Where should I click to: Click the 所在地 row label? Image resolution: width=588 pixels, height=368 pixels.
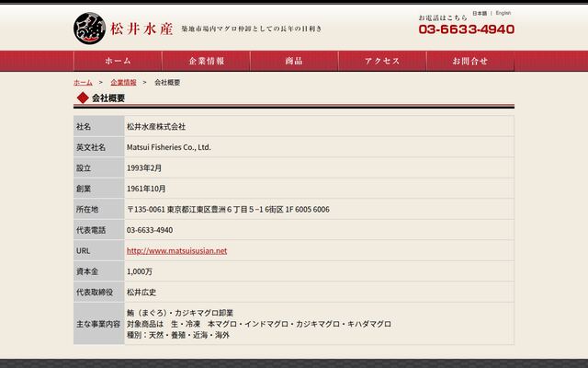pos(87,209)
